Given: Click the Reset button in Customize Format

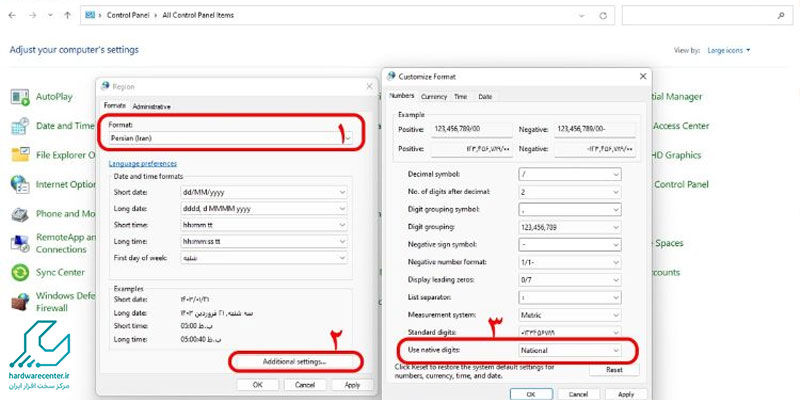Looking at the screenshot, I should click(614, 369).
